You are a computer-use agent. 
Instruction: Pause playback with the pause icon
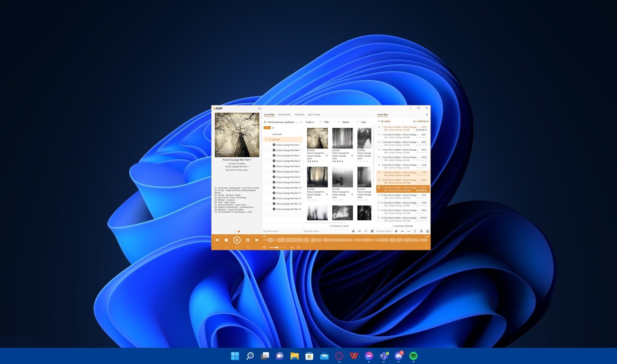pos(247,240)
